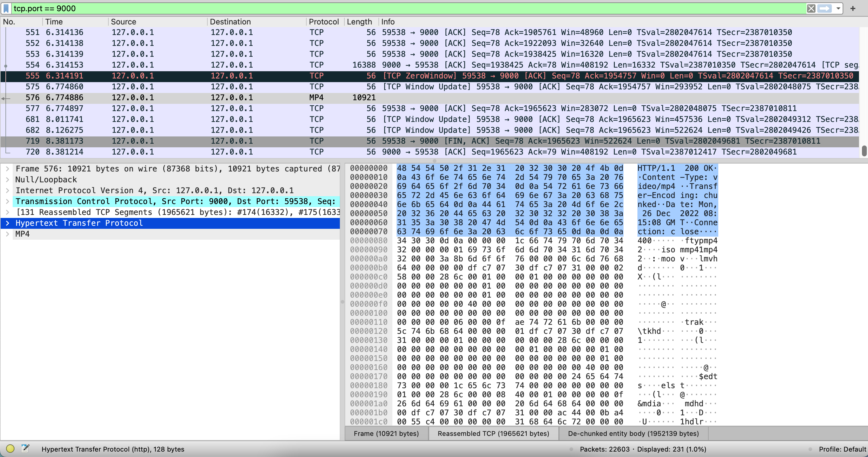This screenshot has width=868, height=457.
Task: Add a filter button with plus icon
Action: click(x=853, y=8)
